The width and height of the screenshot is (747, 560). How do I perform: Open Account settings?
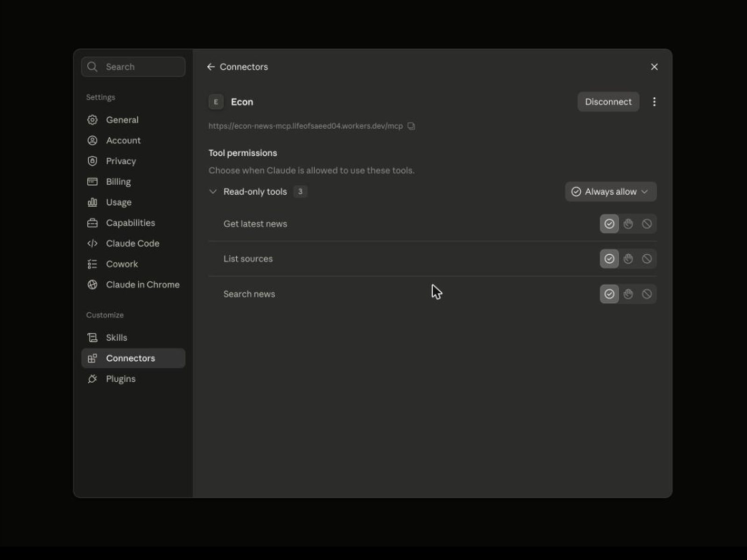[133, 140]
